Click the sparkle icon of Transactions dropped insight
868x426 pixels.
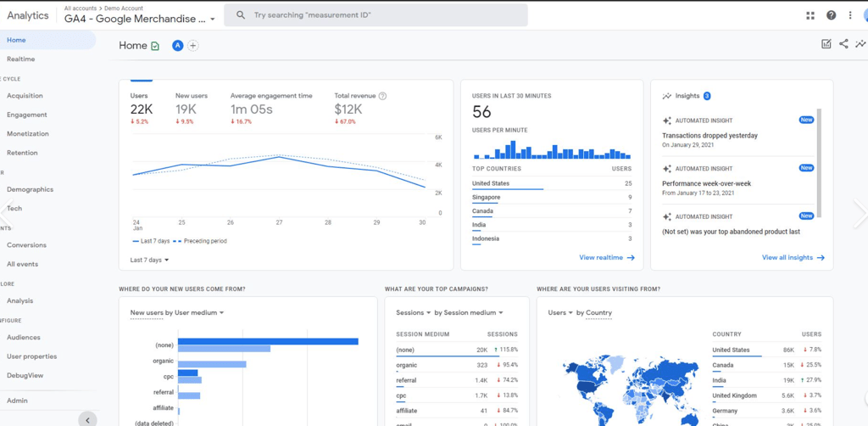666,121
